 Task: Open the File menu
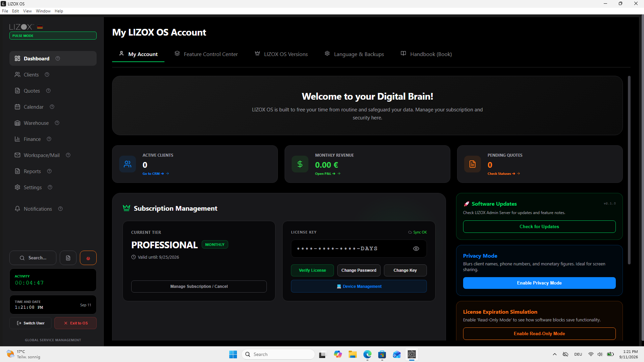tap(5, 11)
